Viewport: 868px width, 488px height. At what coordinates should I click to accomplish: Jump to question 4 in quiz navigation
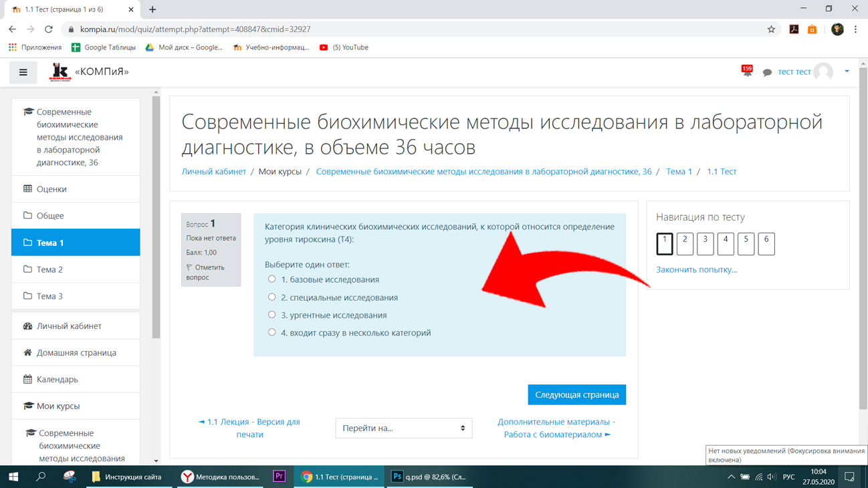pos(726,243)
